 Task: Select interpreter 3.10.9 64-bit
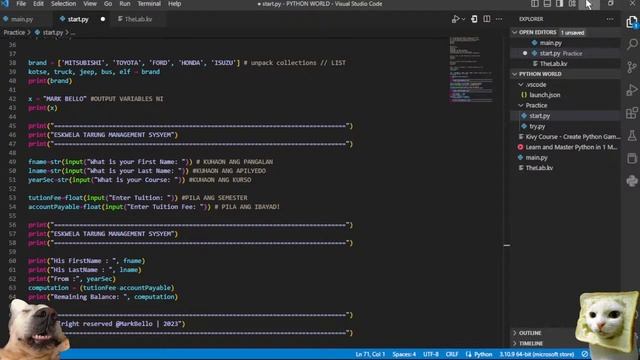click(x=537, y=354)
